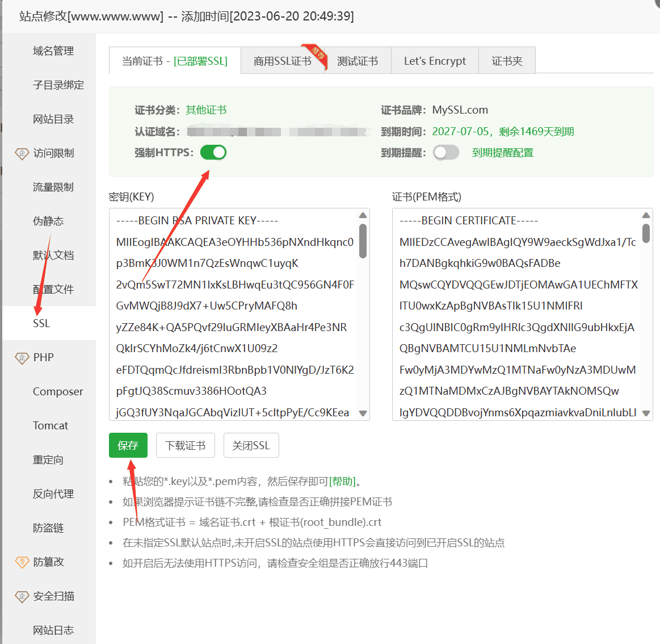Open the 到期提醒配置 link
The height and width of the screenshot is (644, 660).
pos(502,152)
